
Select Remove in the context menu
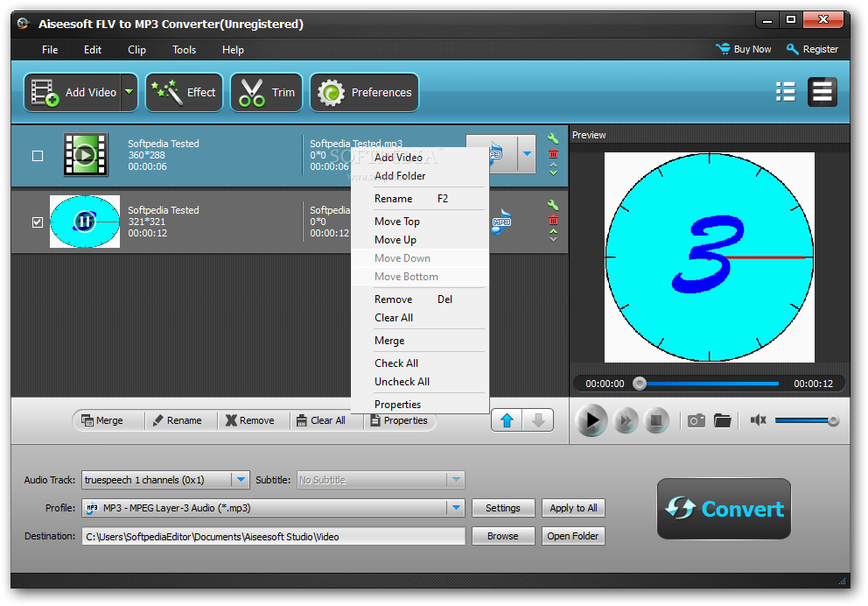(x=420, y=299)
